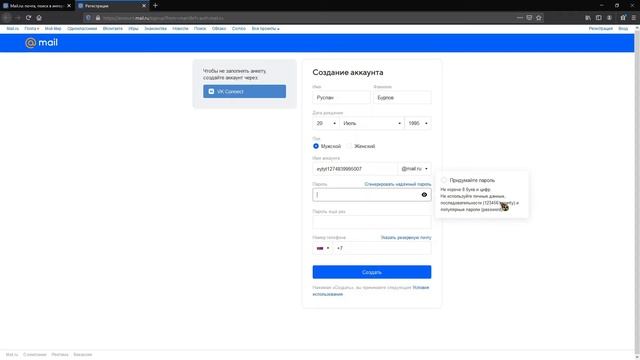Expand the Почта menu in top bar

pos(32,29)
